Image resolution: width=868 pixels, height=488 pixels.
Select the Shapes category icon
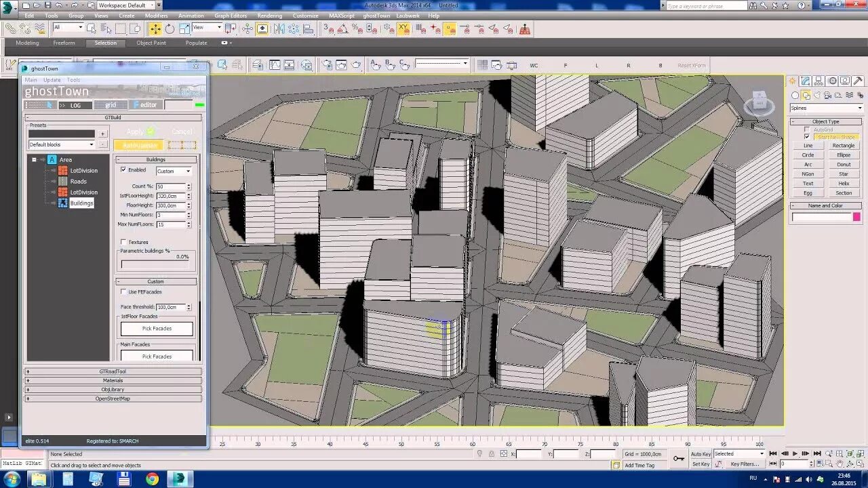tap(806, 96)
